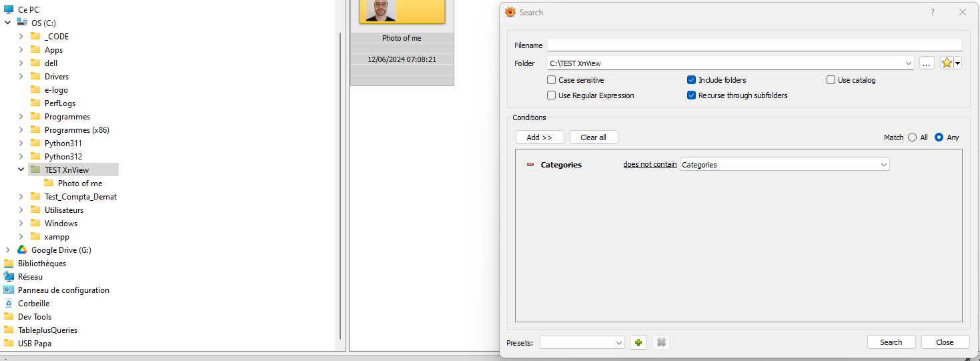The width and height of the screenshot is (980, 361).
Task: Expand the Google Drive (G:) node
Action: 8,250
